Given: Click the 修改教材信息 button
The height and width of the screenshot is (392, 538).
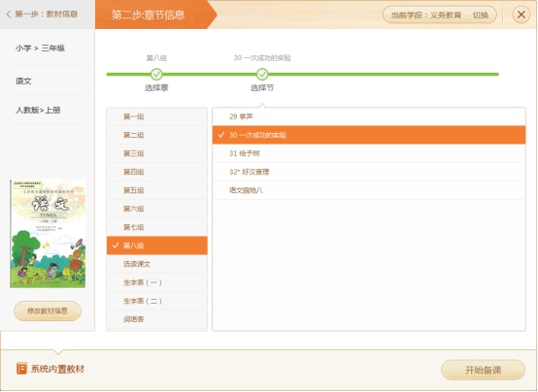Looking at the screenshot, I should pyautogui.click(x=48, y=311).
